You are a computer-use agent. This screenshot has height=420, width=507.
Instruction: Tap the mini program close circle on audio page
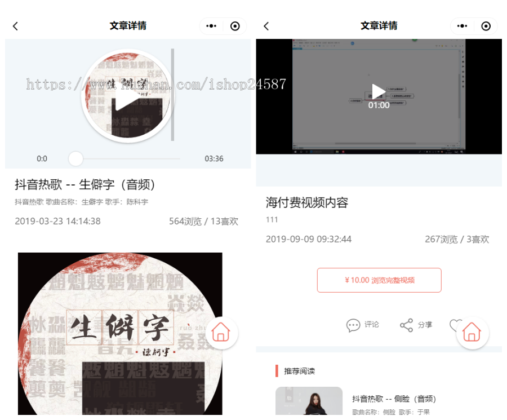click(235, 26)
